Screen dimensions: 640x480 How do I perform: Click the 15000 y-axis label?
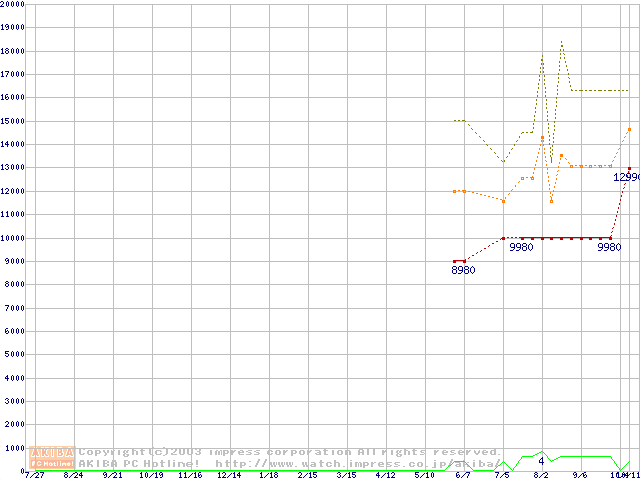[x=13, y=121]
